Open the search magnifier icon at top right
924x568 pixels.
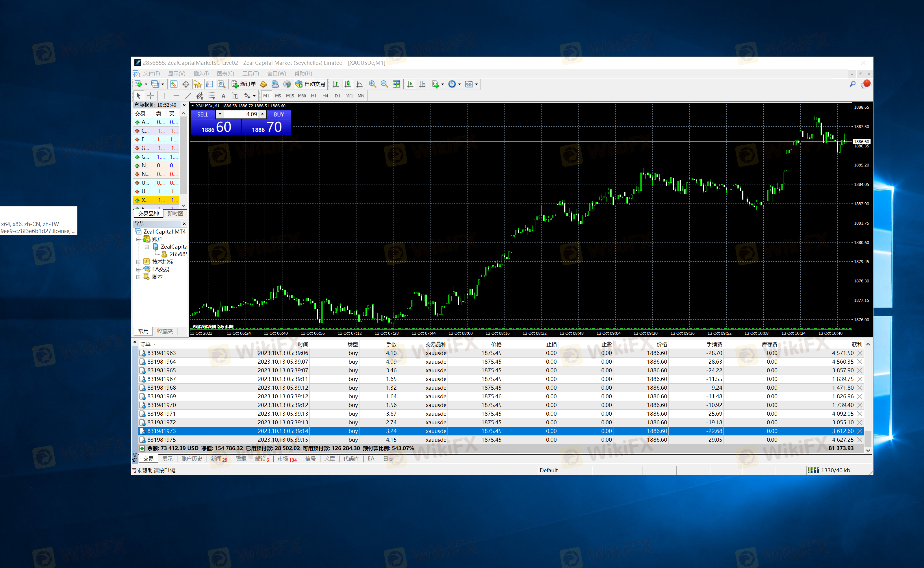coord(852,84)
